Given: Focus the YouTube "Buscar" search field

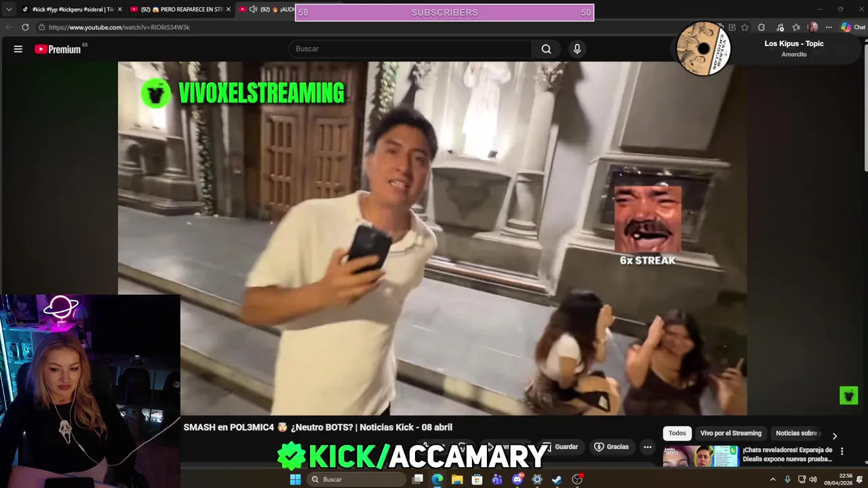Looking at the screenshot, I should coord(411,49).
